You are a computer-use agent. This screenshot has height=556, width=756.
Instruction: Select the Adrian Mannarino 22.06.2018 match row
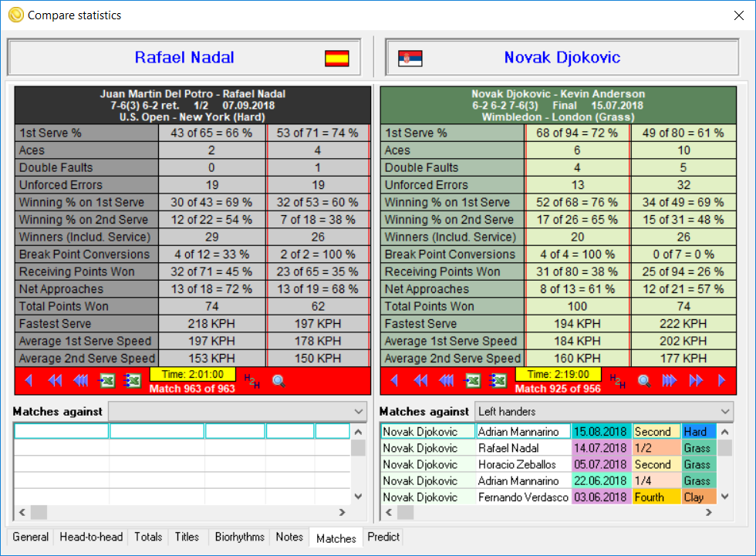(x=548, y=481)
